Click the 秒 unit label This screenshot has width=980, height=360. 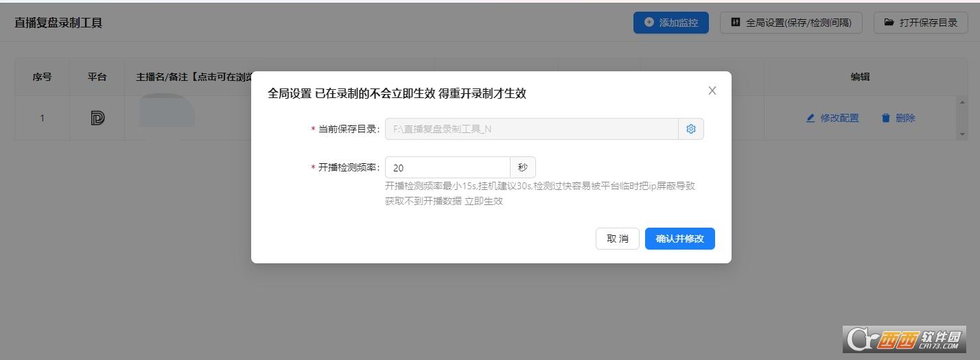(523, 167)
